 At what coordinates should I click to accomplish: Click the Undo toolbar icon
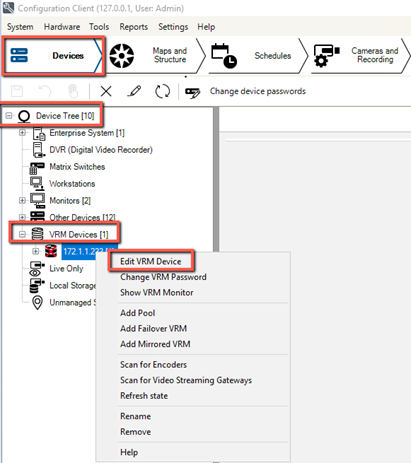click(x=45, y=91)
